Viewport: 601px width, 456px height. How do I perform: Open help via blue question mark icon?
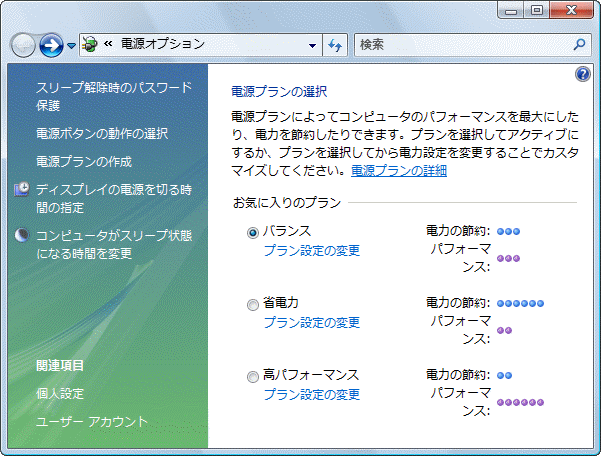click(583, 74)
